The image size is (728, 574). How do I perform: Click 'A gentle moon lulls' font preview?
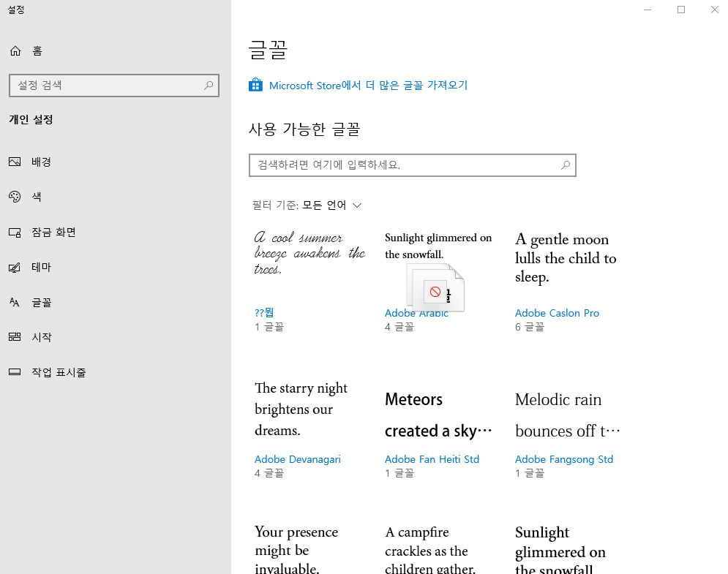566,258
